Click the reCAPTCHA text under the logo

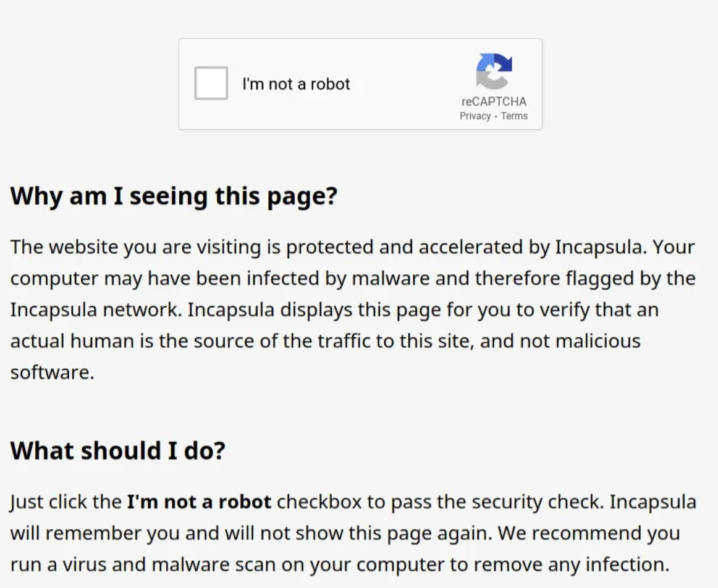click(494, 102)
